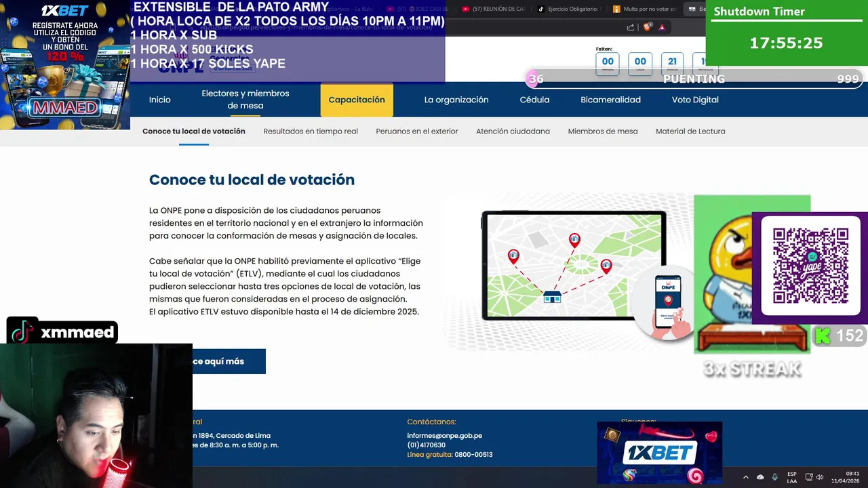Screen dimensions: 868x488
Task: Open La organización menu
Action: (456, 100)
